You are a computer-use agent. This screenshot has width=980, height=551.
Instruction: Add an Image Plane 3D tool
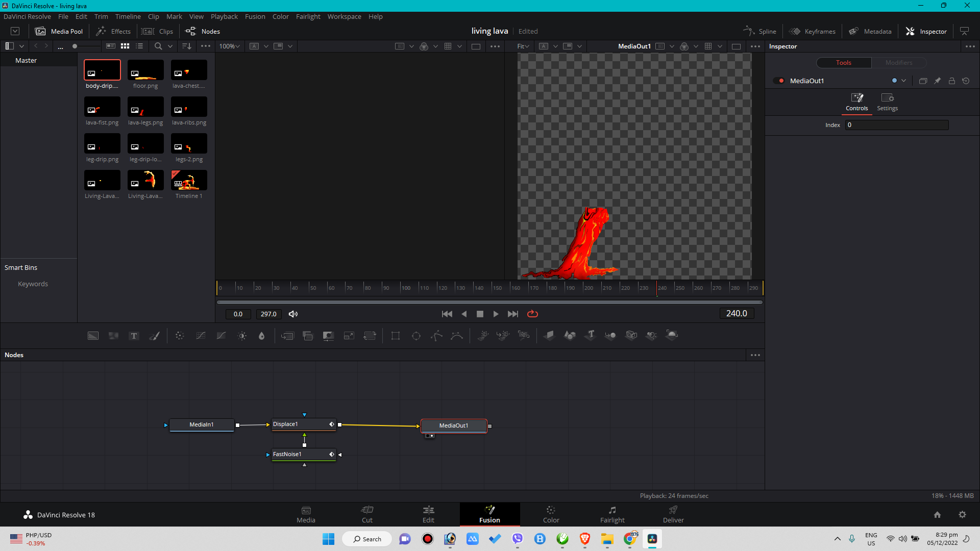click(549, 335)
